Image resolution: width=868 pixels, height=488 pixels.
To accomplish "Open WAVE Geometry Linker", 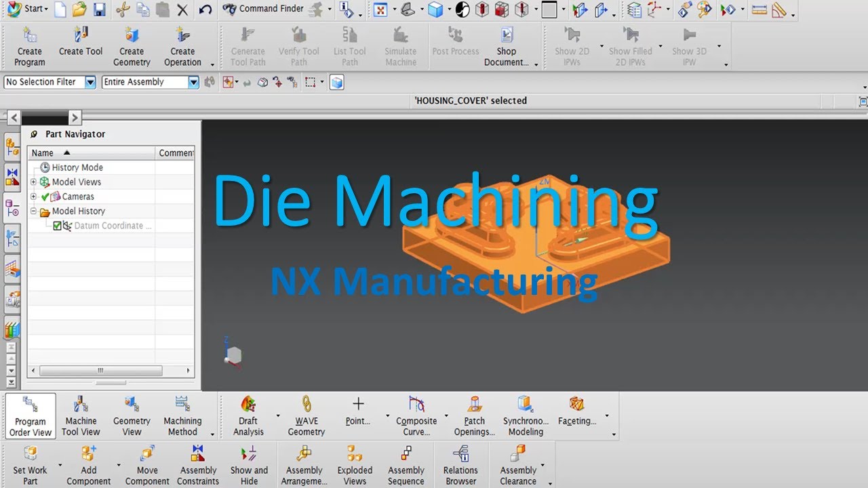I will [306, 416].
